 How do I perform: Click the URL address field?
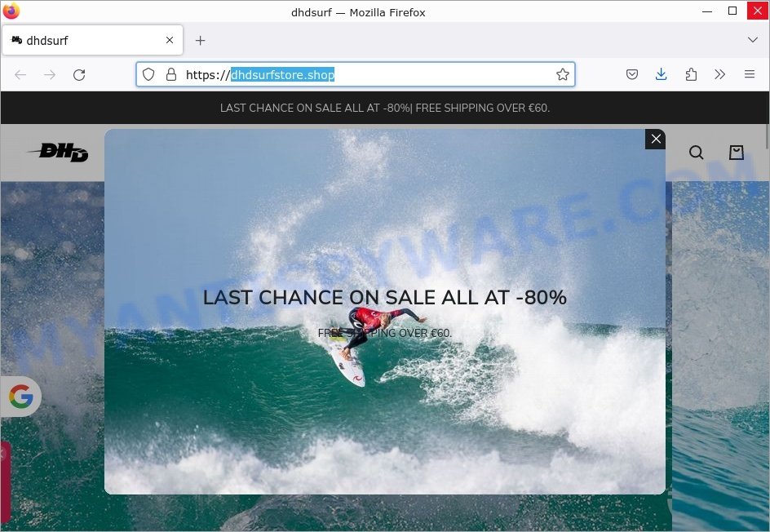tap(356, 74)
